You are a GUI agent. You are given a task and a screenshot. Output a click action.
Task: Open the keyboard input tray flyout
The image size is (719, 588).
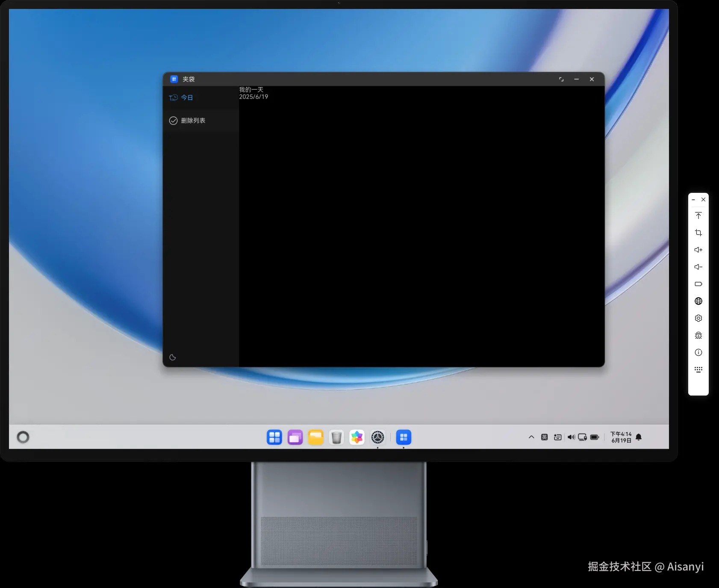pos(557,437)
